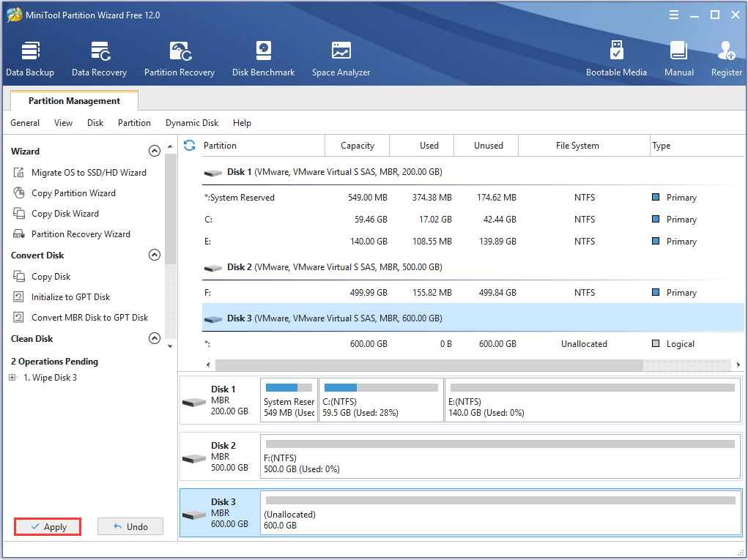Launch Data Recovery

[99, 59]
